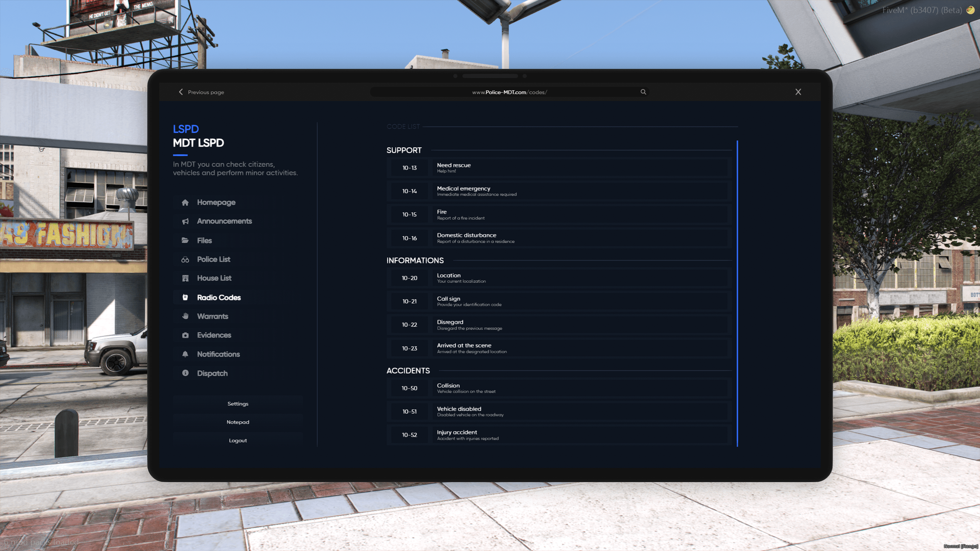This screenshot has height=551, width=980.
Task: Click the blue code list scrollbar
Action: (x=737, y=293)
